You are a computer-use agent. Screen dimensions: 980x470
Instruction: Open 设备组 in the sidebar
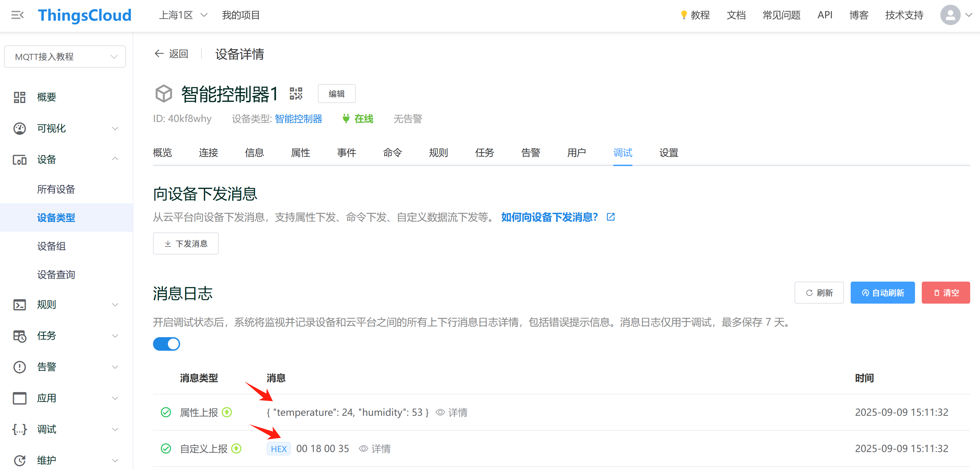pyautogui.click(x=51, y=246)
